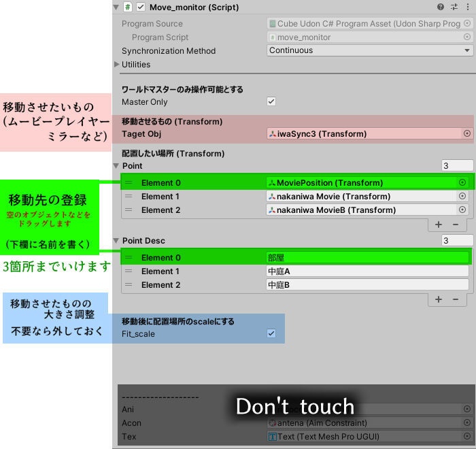Image resolution: width=476 pixels, height=449 pixels.
Task: Click the Synchronization Method label
Action: coord(169,51)
